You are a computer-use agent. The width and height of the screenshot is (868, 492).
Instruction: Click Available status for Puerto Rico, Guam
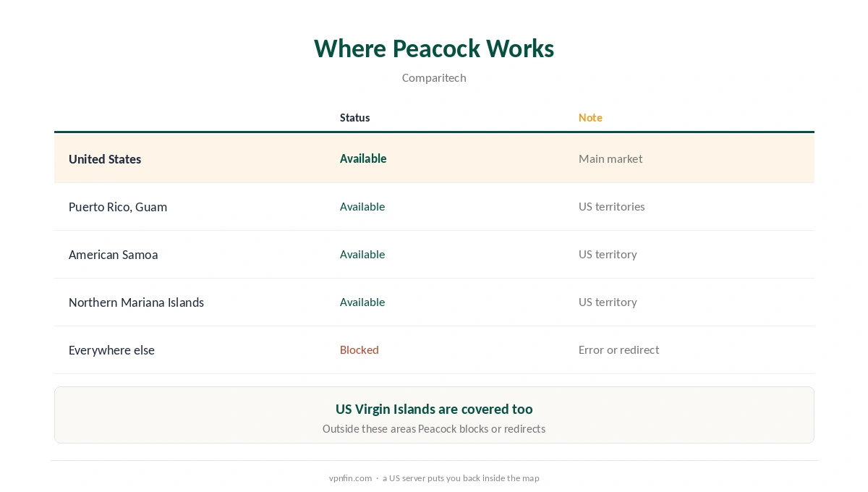pyautogui.click(x=362, y=206)
